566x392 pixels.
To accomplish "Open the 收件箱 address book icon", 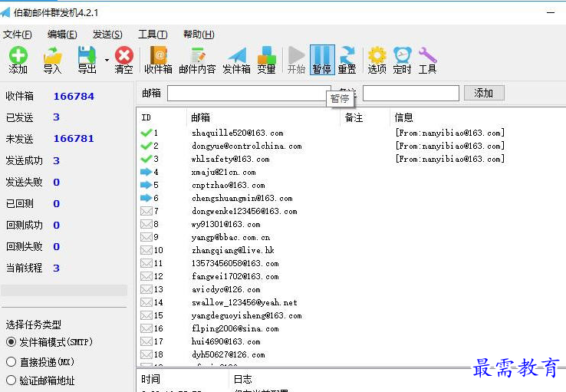I will (158, 60).
